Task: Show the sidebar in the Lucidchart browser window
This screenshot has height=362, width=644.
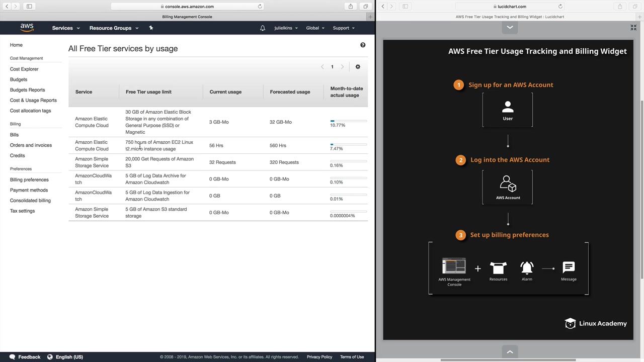Action: 405,7
